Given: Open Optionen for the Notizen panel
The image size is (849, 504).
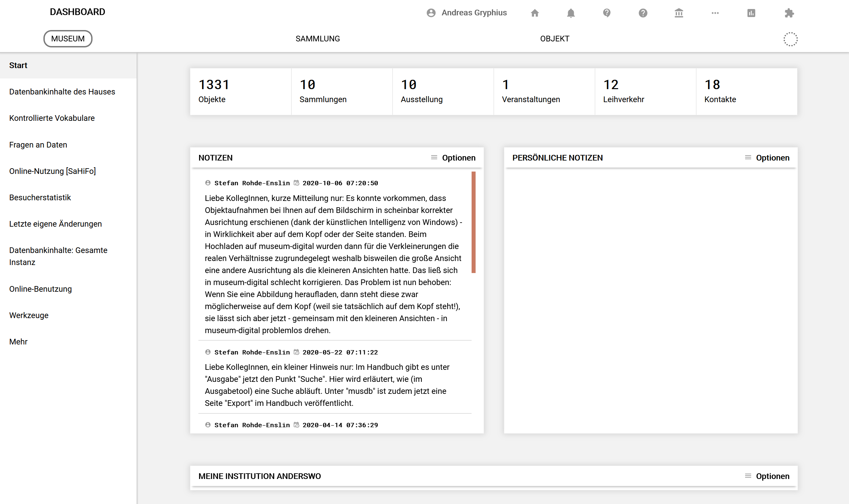Looking at the screenshot, I should [458, 158].
